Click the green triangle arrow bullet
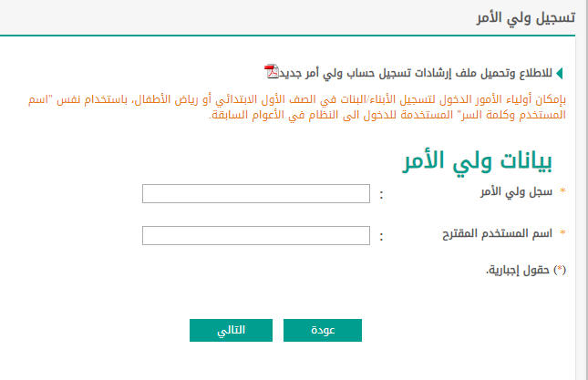Image resolution: width=588 pixels, height=380 pixels. [560, 73]
